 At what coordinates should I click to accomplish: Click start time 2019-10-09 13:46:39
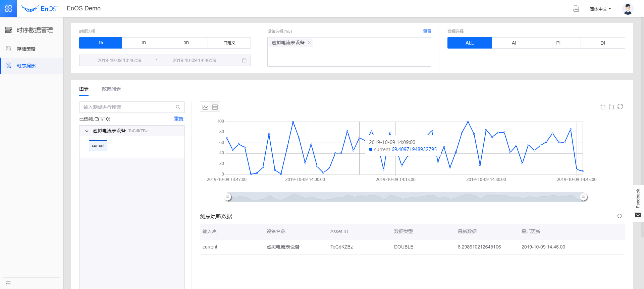[x=119, y=60]
